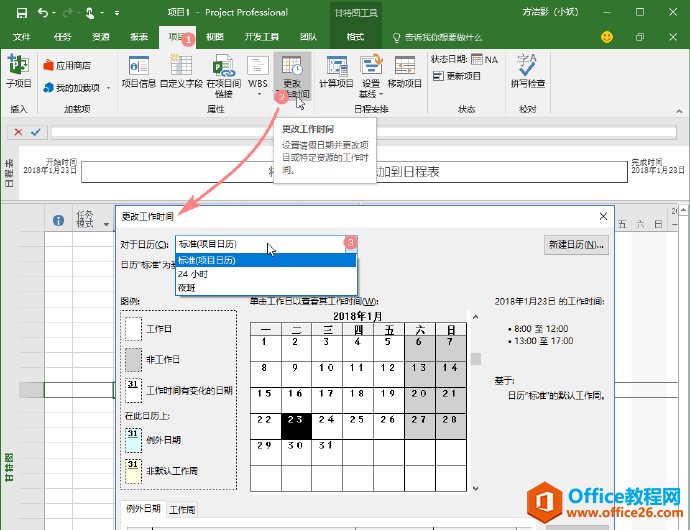Click the edited working hours (工作时间有变化的日期) swatch
The height and width of the screenshot is (530, 690).
coord(133,390)
